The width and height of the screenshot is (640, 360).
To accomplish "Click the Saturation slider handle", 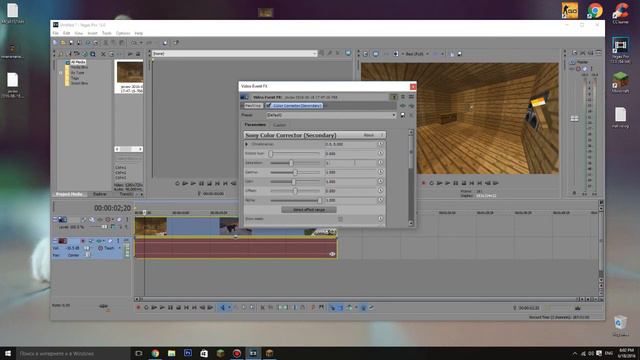I will tap(291, 163).
